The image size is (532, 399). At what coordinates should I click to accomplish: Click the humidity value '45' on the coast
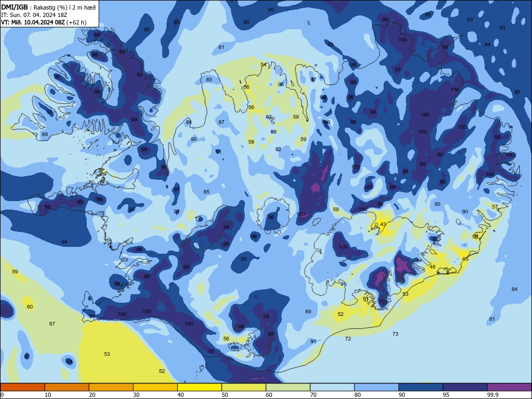click(x=465, y=259)
